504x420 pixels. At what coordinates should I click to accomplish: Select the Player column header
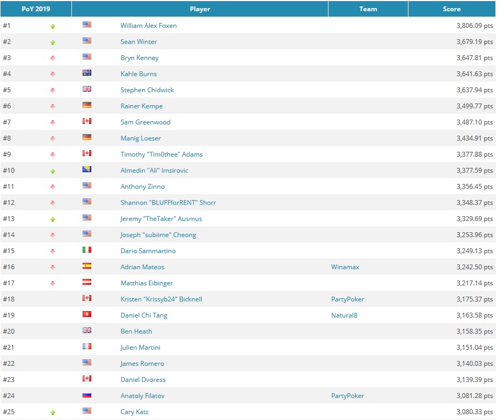[200, 9]
